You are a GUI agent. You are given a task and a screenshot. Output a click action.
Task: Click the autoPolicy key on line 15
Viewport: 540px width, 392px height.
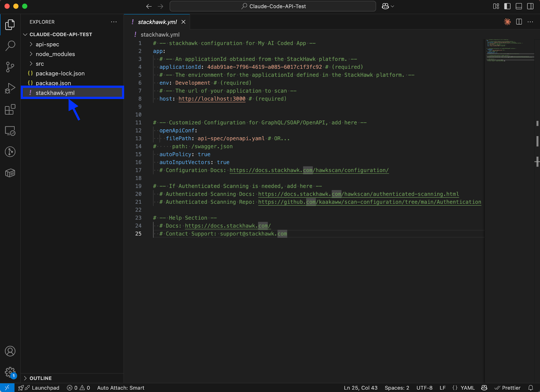coord(175,154)
